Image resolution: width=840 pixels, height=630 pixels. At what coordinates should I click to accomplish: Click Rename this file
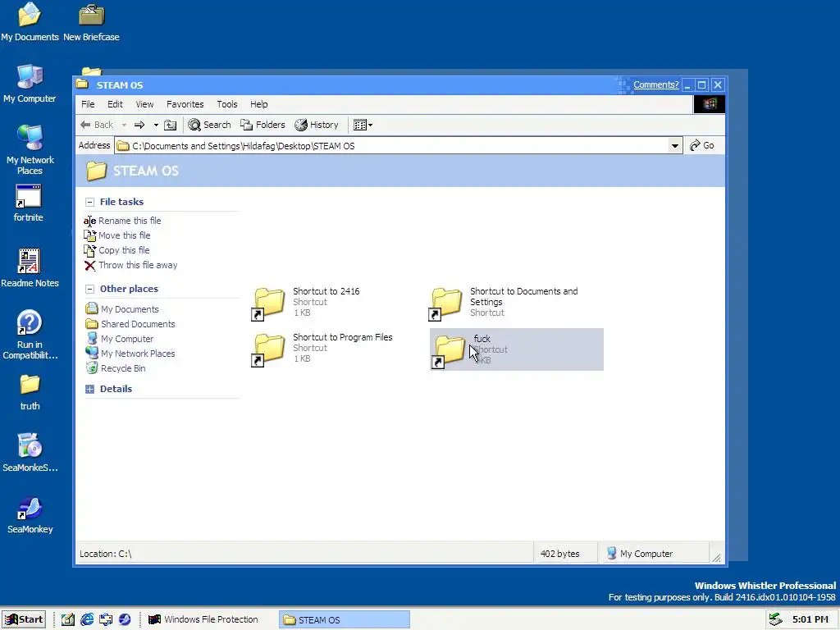click(123, 221)
